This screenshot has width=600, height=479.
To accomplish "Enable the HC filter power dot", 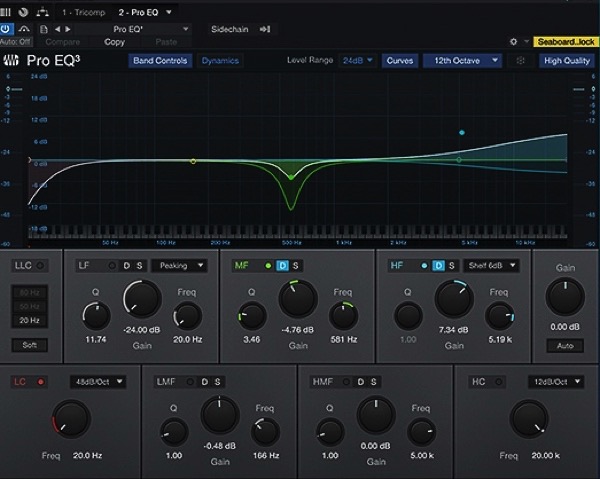I will pos(498,382).
